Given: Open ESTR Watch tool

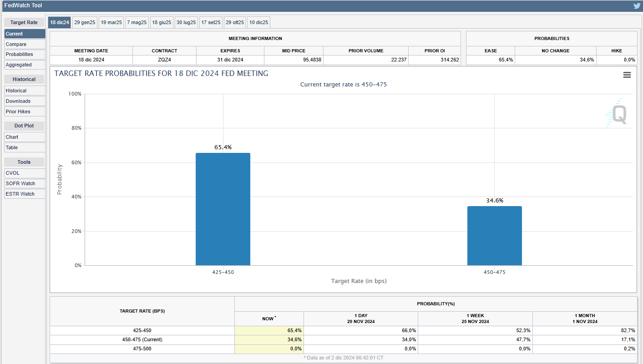Looking at the screenshot, I should 25,194.
